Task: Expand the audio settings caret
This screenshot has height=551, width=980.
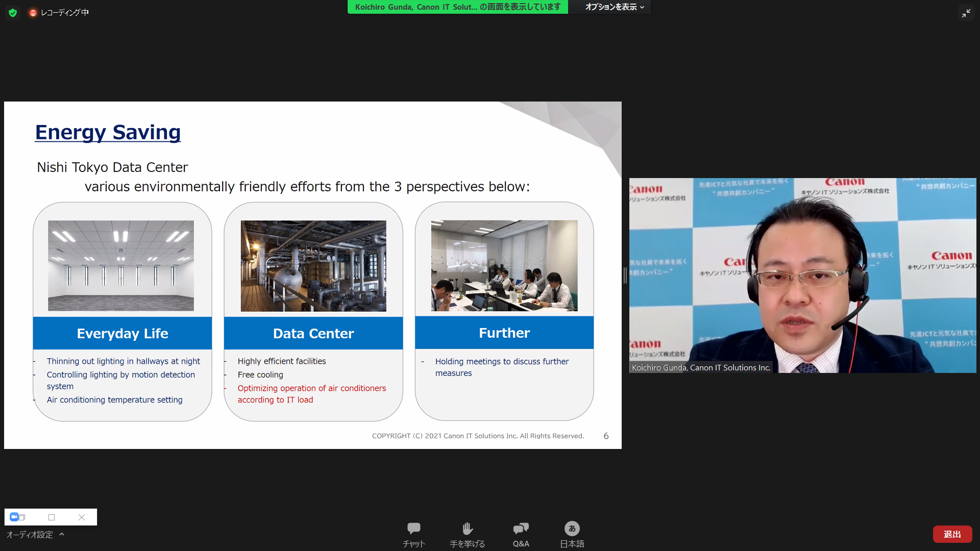Action: [x=62, y=534]
